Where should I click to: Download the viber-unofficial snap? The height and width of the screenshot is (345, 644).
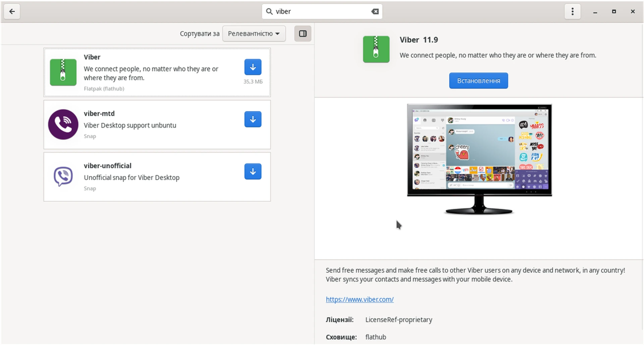[253, 172]
